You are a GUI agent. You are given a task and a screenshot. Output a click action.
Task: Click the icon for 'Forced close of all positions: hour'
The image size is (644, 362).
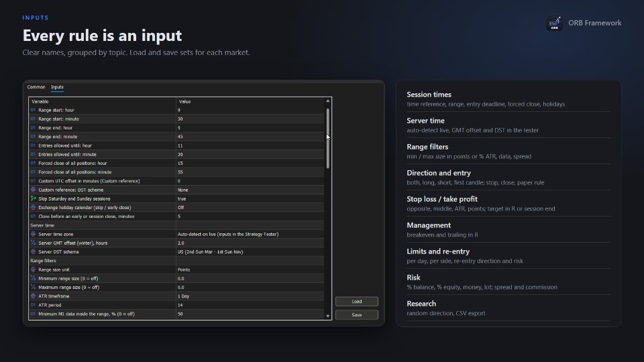click(33, 164)
